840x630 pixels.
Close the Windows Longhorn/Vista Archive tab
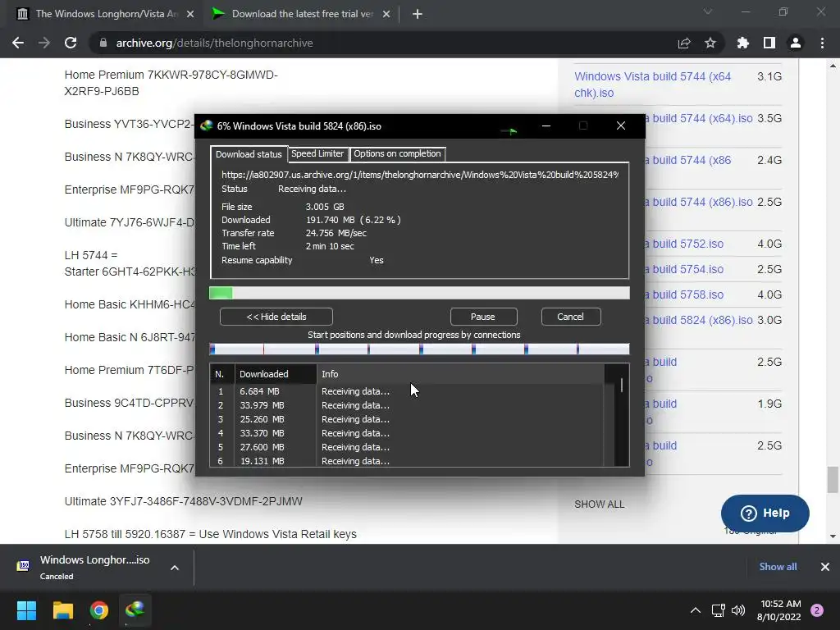tap(190, 14)
